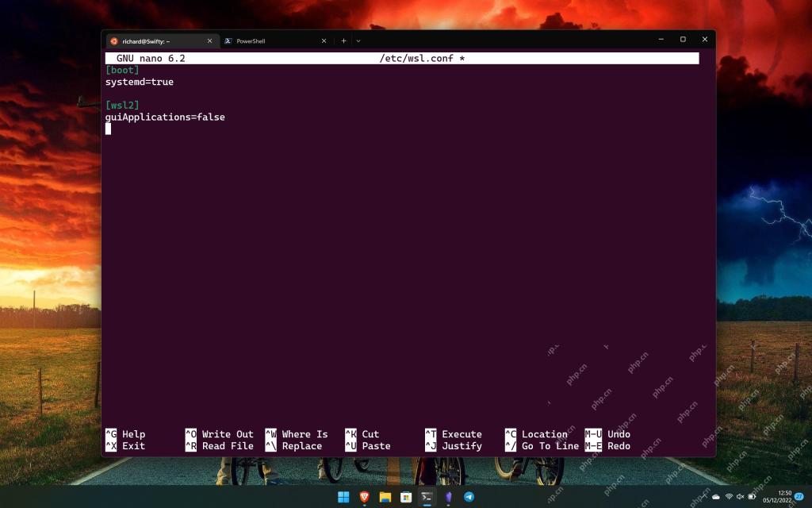The image size is (812, 508).
Task: Click the battery tray icon
Action: click(x=752, y=497)
